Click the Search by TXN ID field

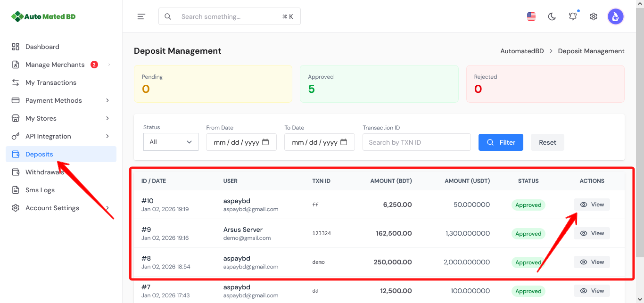point(416,142)
